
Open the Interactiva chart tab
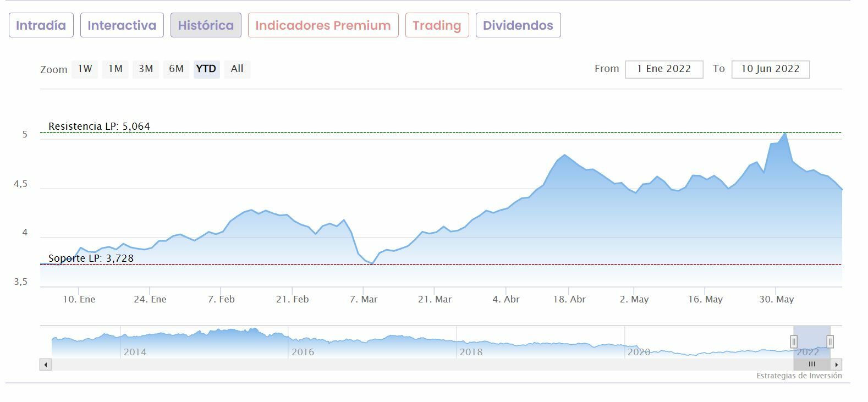122,25
